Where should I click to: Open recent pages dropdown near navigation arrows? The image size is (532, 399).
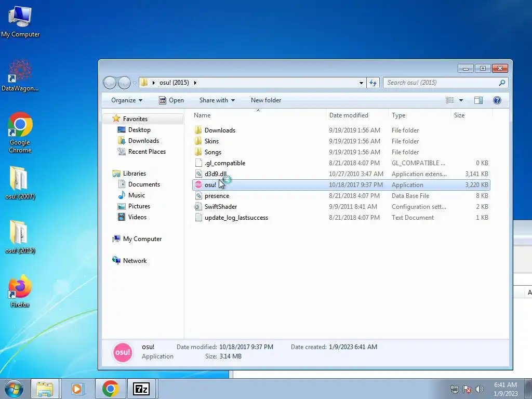(135, 83)
